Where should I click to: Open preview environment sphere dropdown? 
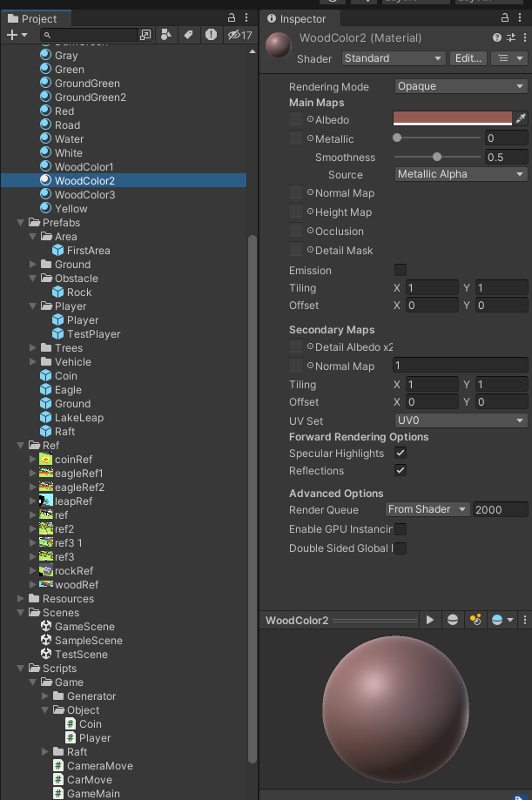pos(502,620)
